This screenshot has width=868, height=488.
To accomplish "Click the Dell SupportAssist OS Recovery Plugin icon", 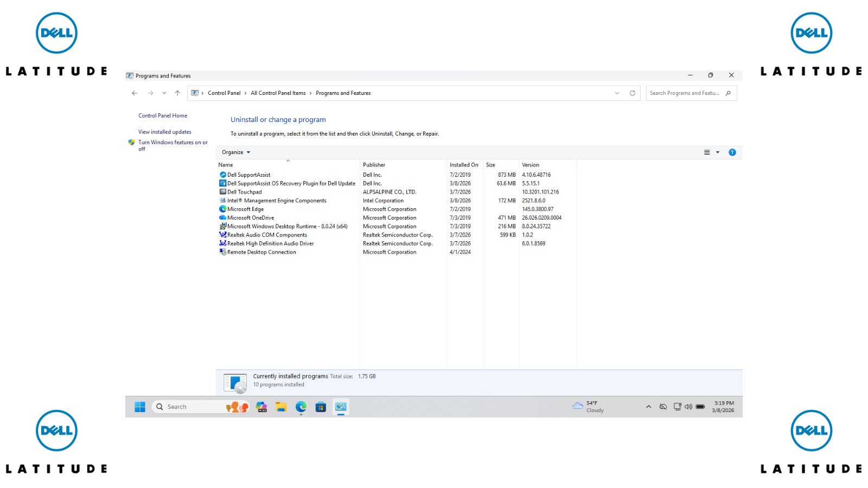I will pyautogui.click(x=222, y=183).
